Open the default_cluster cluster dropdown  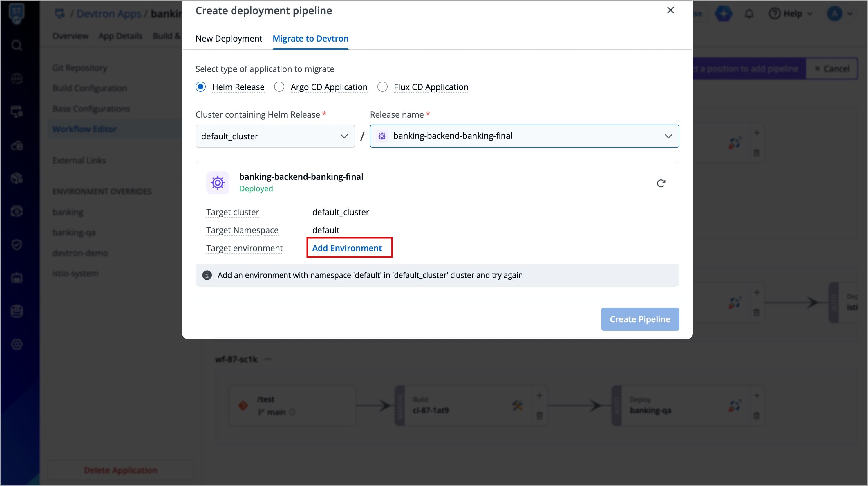click(275, 136)
